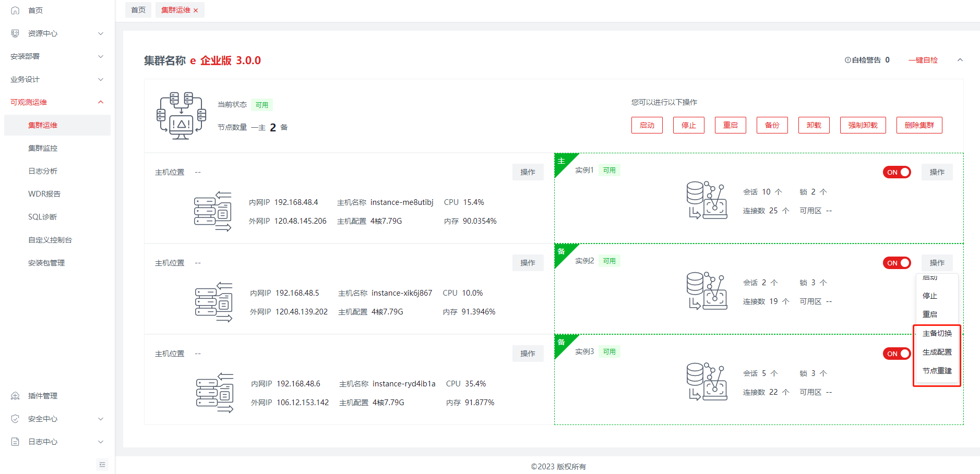The height and width of the screenshot is (474, 980).
Task: Toggle the ON switch for 实例2
Action: 897,263
